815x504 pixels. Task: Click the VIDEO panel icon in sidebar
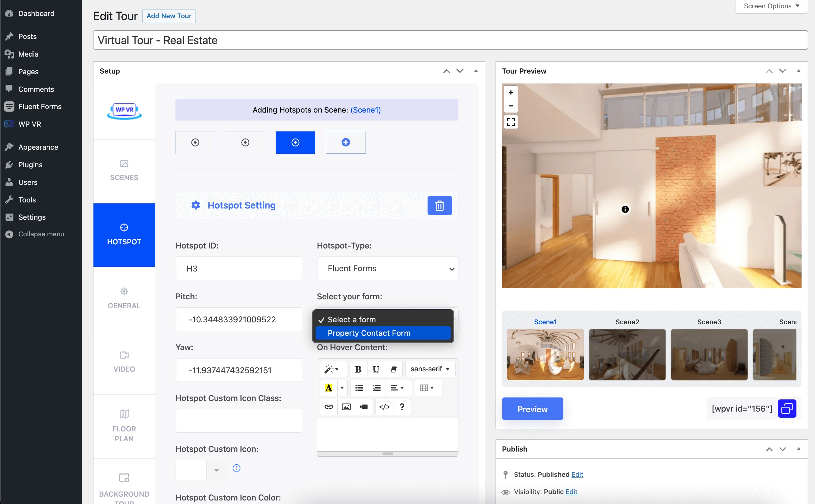[124, 359]
